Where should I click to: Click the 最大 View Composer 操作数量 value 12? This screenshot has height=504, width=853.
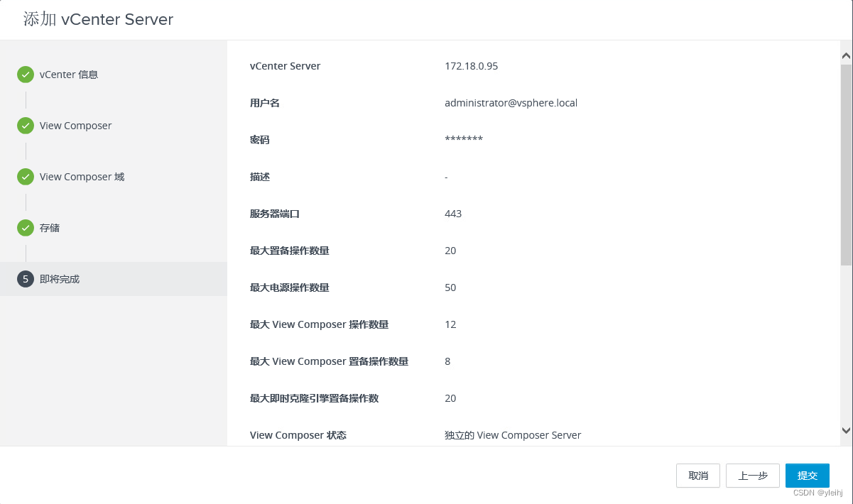pyautogui.click(x=450, y=324)
